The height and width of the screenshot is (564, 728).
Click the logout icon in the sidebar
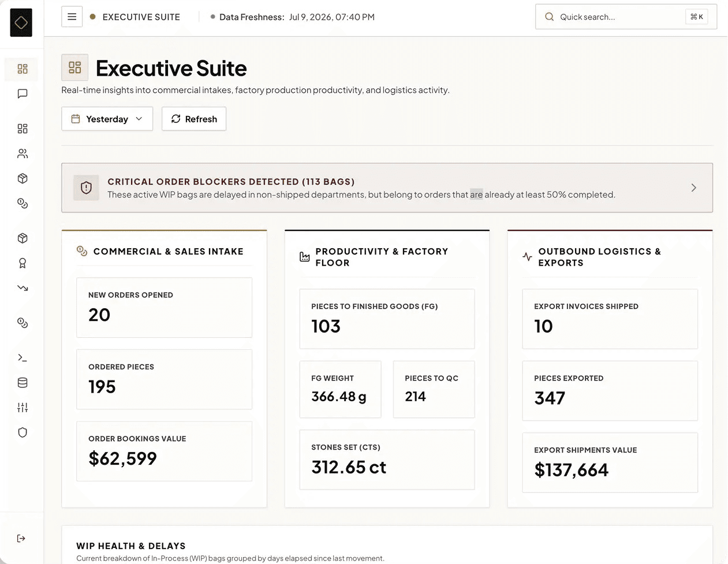coord(21,539)
